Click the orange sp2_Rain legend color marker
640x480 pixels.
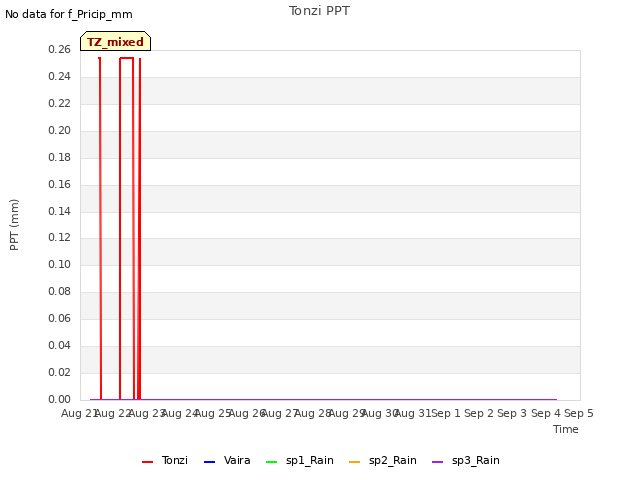355,462
